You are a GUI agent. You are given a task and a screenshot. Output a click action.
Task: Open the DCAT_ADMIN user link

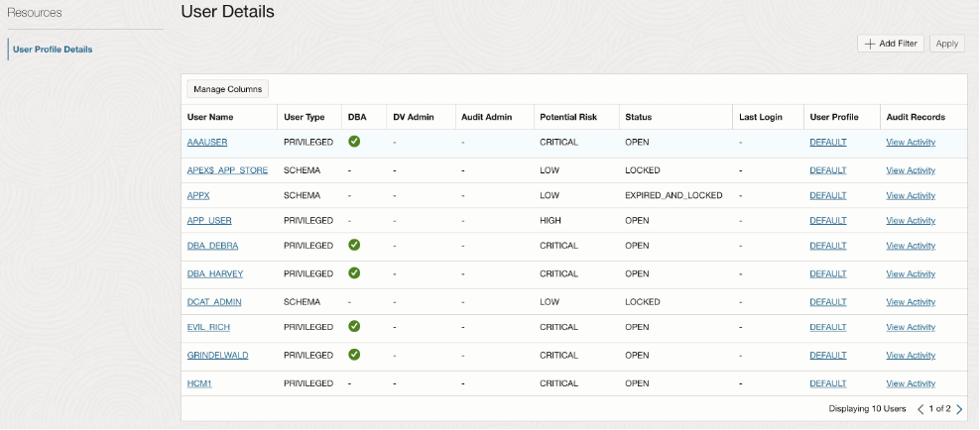click(x=214, y=302)
